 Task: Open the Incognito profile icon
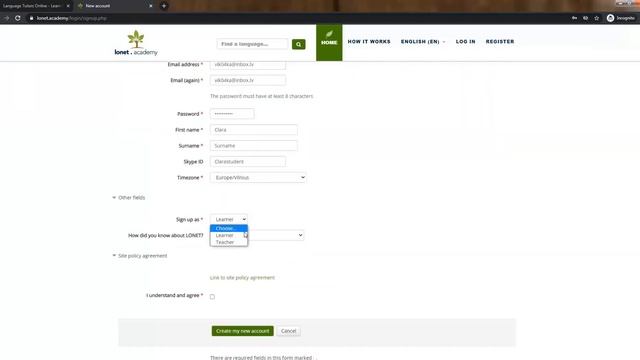click(610, 18)
